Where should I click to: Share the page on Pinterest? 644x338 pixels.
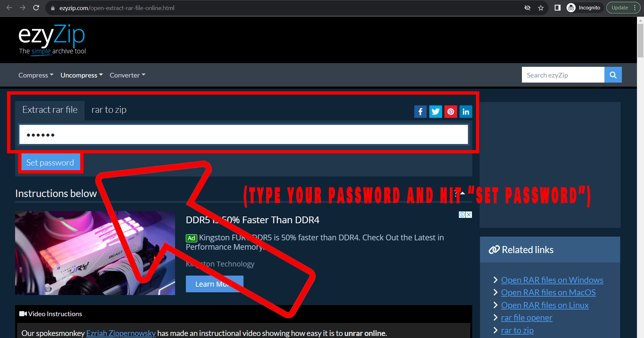coord(450,111)
